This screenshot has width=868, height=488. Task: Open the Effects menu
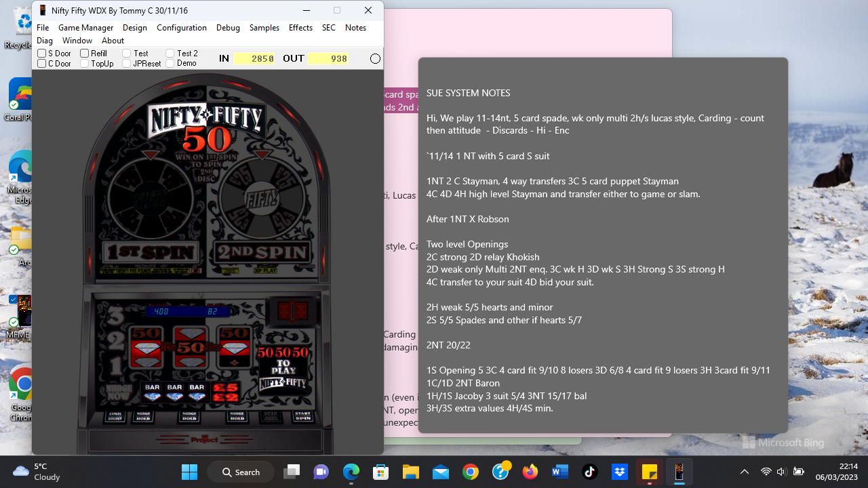tap(300, 28)
